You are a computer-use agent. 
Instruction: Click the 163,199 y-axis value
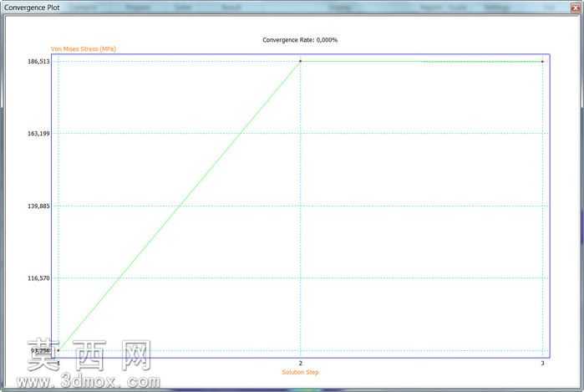click(38, 134)
